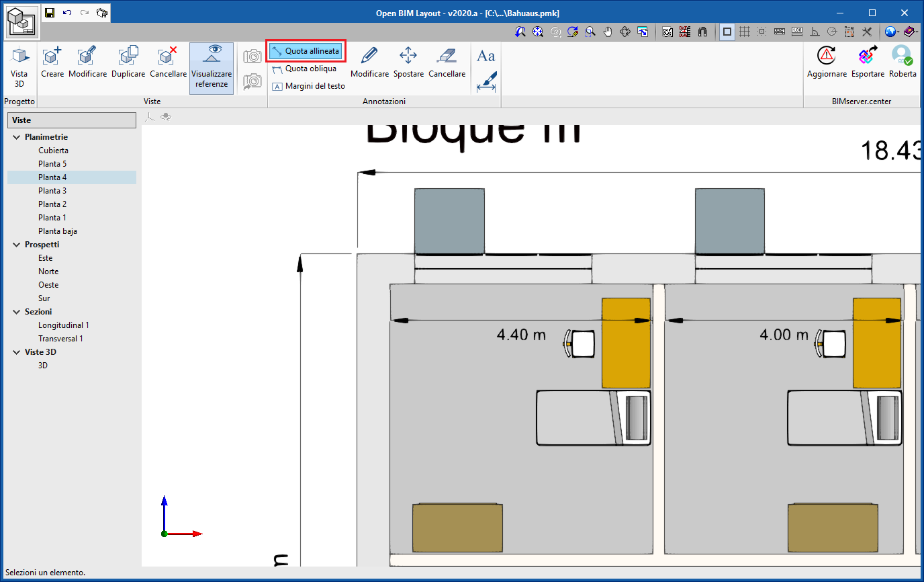
Task: Click the 4.40 m dimension label
Action: point(521,335)
